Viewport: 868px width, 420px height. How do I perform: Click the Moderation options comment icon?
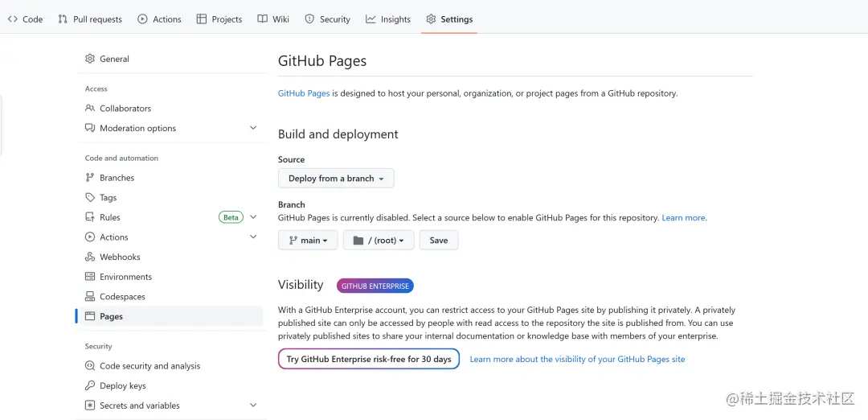click(x=90, y=128)
